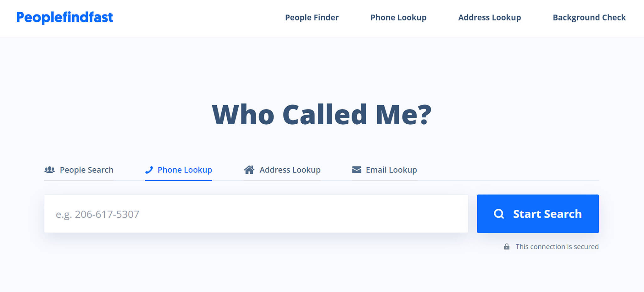The image size is (644, 292).
Task: Click the magnifying glass icon in search button
Action: pyautogui.click(x=499, y=214)
